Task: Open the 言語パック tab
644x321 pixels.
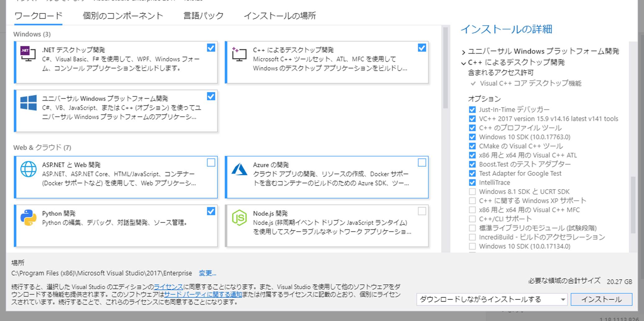Action: (x=203, y=16)
